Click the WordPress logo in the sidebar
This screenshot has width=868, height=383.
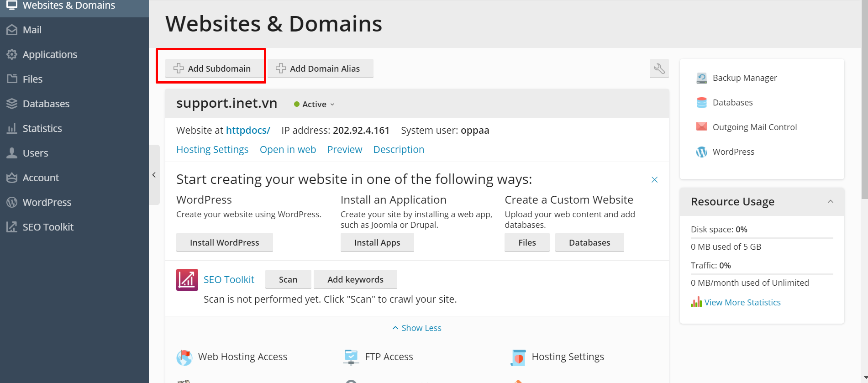[12, 202]
